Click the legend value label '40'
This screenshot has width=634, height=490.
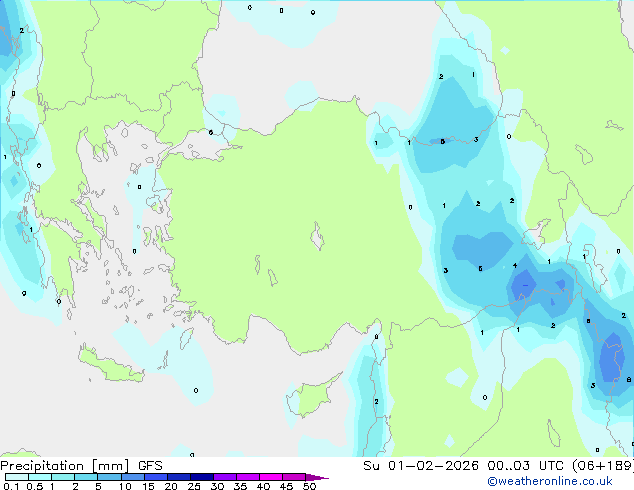click(263, 486)
